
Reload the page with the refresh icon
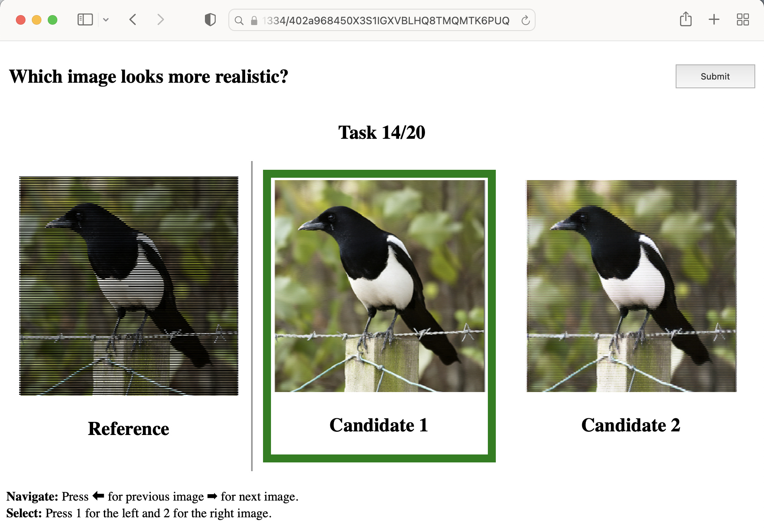(x=525, y=20)
